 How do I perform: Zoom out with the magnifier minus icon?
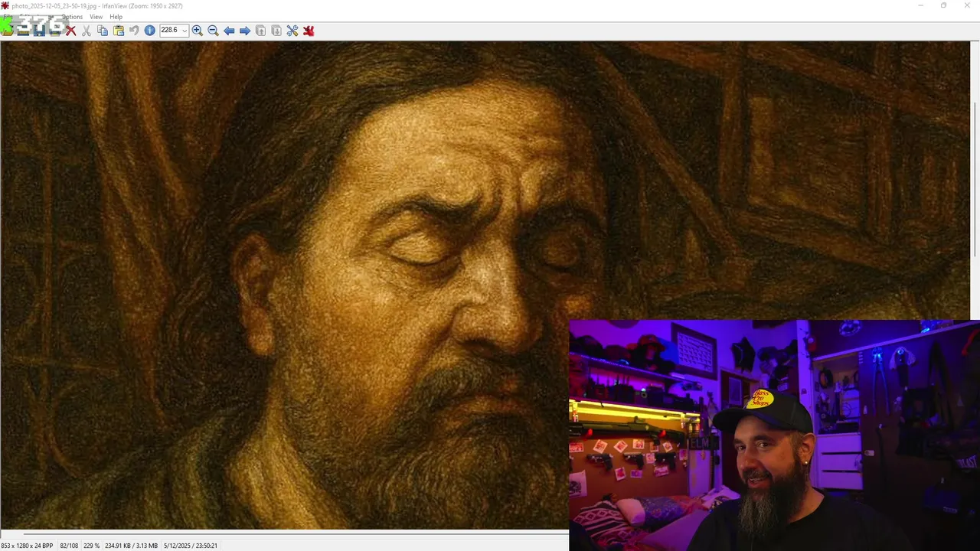(213, 31)
